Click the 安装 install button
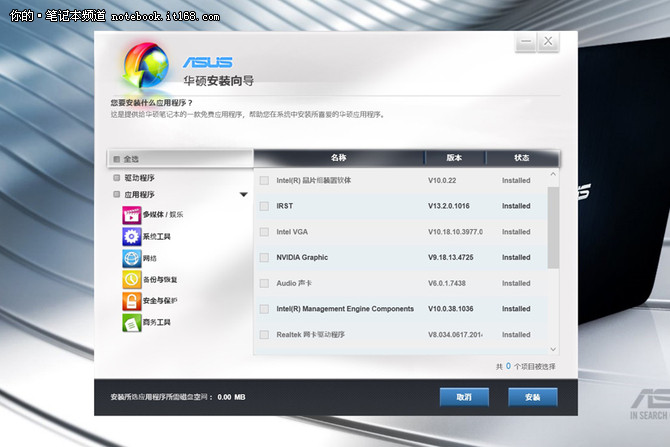 (532, 397)
